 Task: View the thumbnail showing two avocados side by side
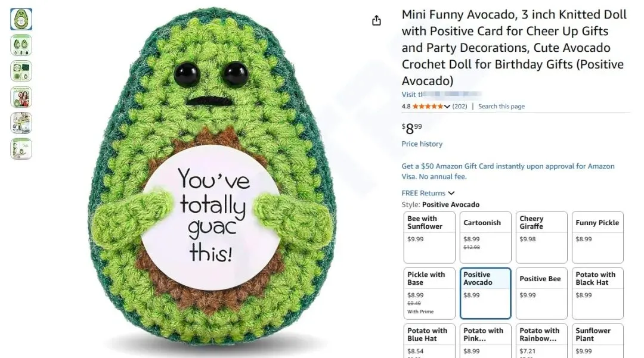tap(21, 45)
